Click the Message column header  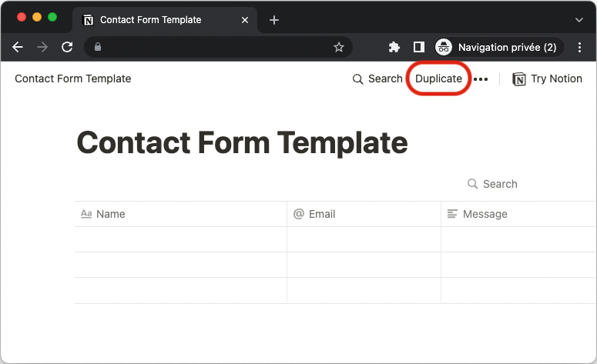[485, 214]
